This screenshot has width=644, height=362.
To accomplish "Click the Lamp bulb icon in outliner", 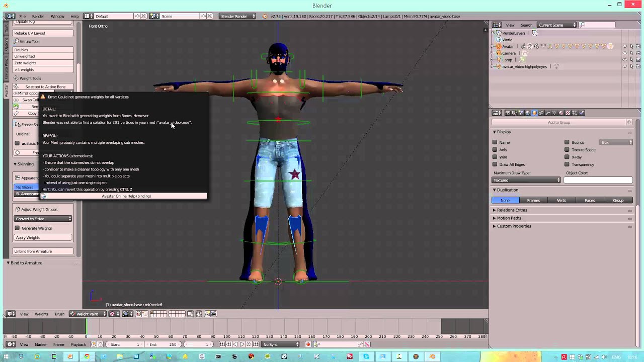I will 498,60.
